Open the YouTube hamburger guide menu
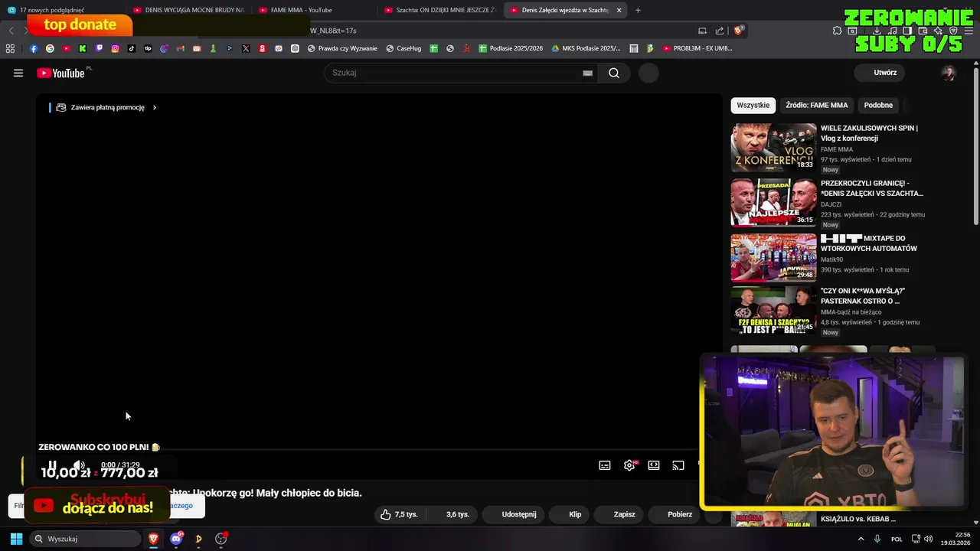Viewport: 980px width, 551px height. point(18,73)
